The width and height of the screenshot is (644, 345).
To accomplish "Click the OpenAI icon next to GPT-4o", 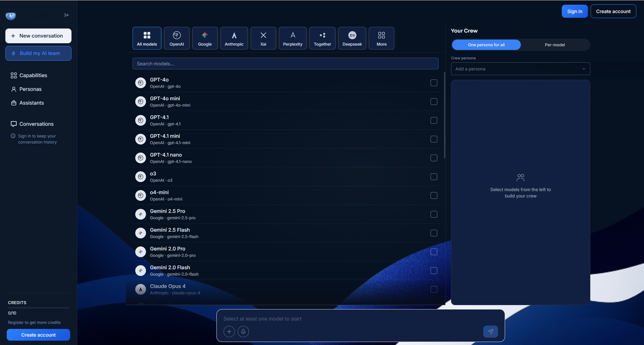I will pyautogui.click(x=141, y=83).
